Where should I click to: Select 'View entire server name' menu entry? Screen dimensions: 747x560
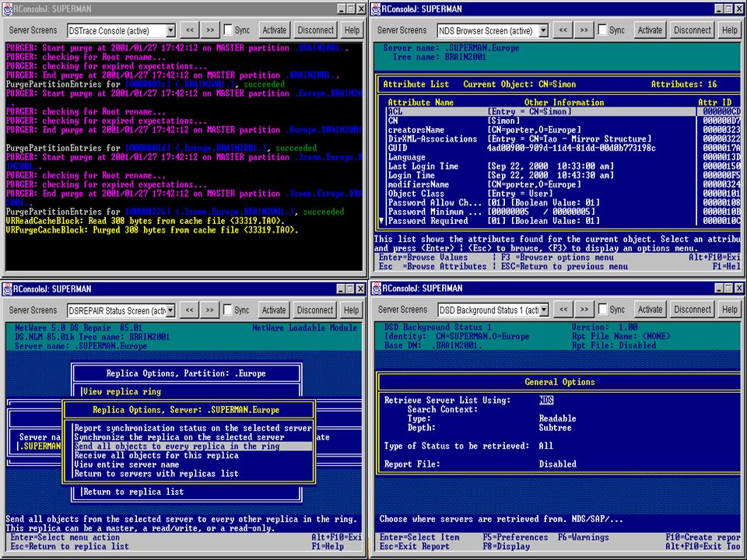coord(193,464)
